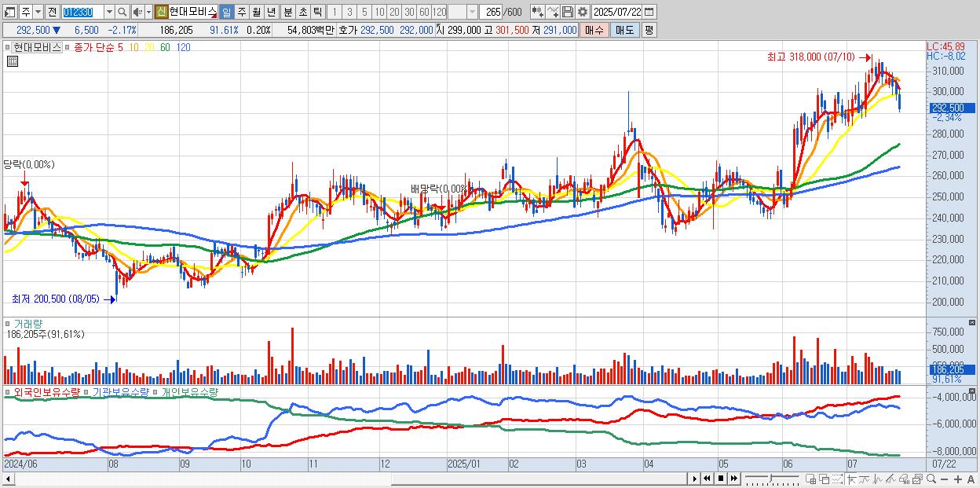Viewport: 980px width, 488px height.
Task: Toggle the 현대모비스 price series marker box
Action: pyautogui.click(x=8, y=47)
